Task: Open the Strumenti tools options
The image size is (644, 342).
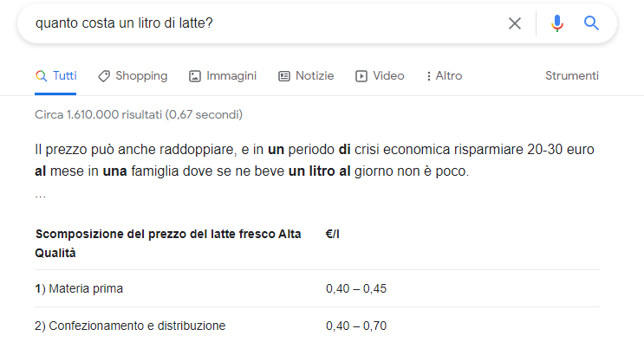Action: pos(572,76)
